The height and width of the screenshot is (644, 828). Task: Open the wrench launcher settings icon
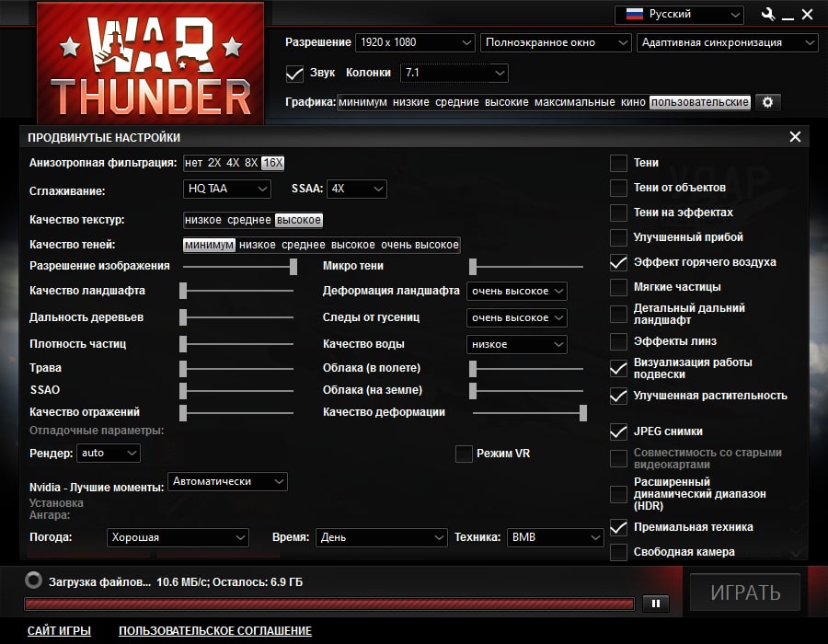pyautogui.click(x=768, y=14)
